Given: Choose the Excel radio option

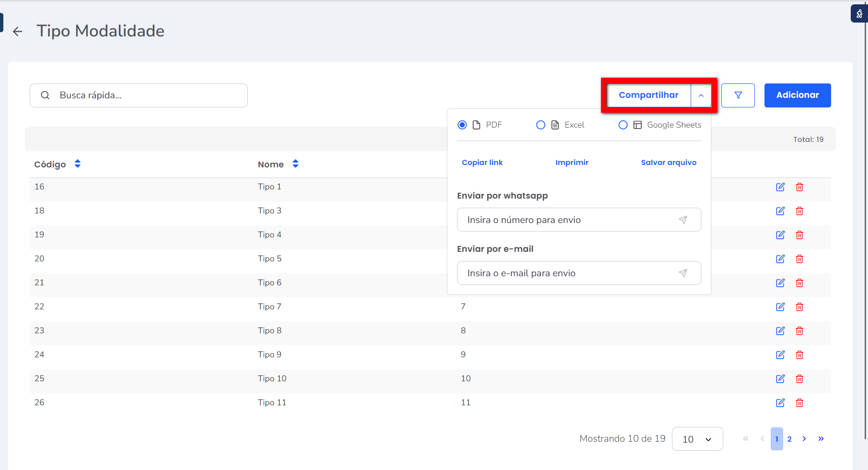Looking at the screenshot, I should (x=541, y=125).
